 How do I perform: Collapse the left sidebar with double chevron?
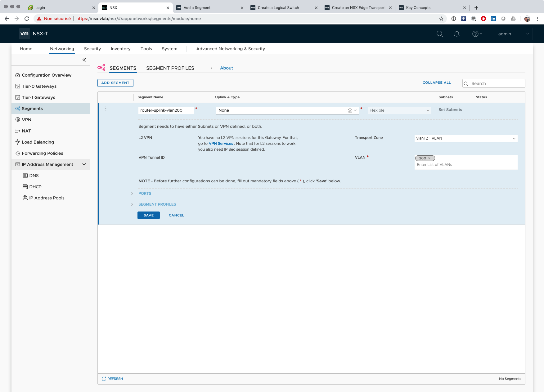84,60
